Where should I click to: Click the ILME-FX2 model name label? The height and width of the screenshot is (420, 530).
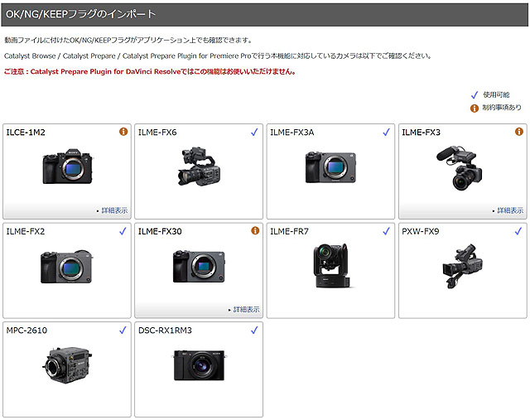point(26,231)
